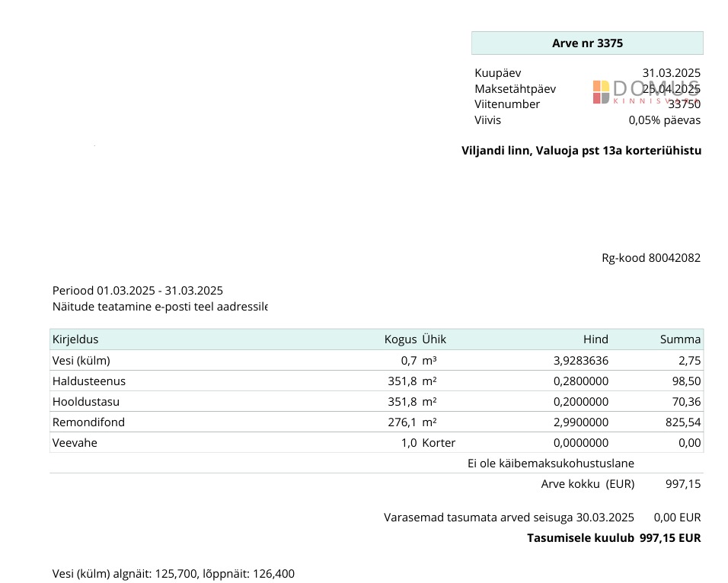Screen dimensions: 728x583
Task: Click the Arve kokku (EUR) label
Action: [x=587, y=484]
